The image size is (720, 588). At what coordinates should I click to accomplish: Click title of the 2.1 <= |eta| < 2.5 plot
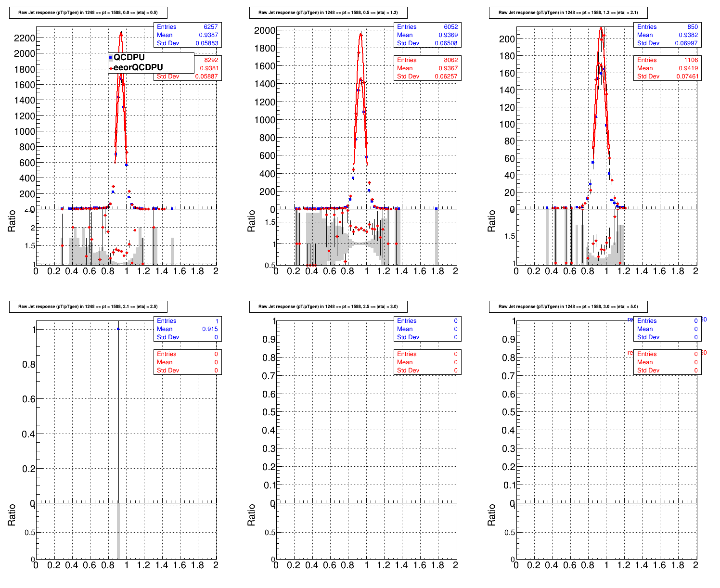coord(88,307)
